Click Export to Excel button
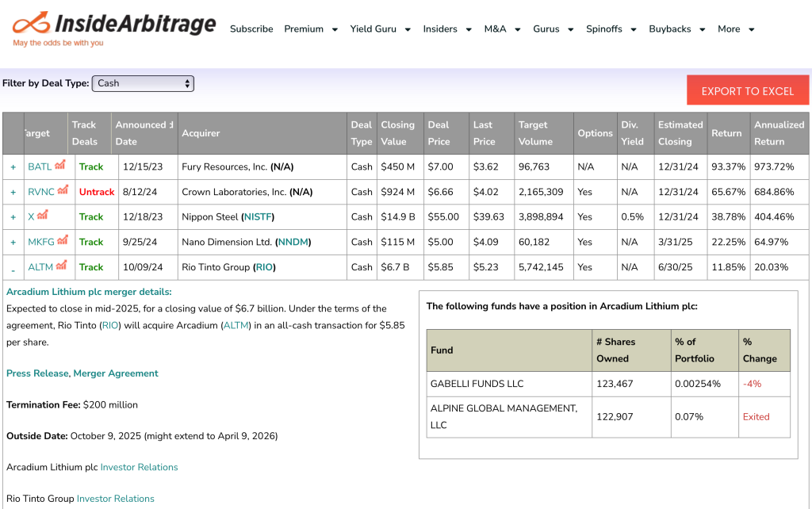This screenshot has width=812, height=509. click(748, 91)
